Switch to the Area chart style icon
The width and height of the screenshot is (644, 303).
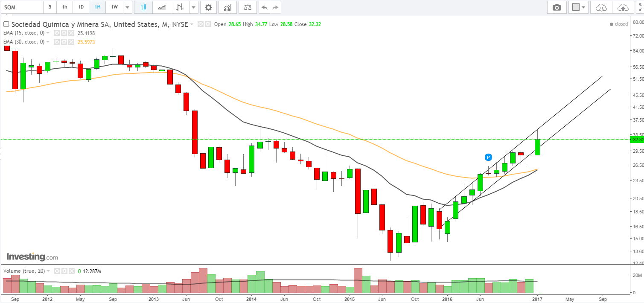tap(162, 7)
